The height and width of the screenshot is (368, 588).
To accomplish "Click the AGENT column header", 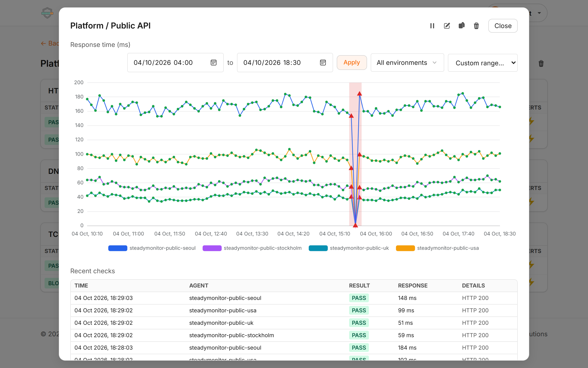I will click(198, 285).
